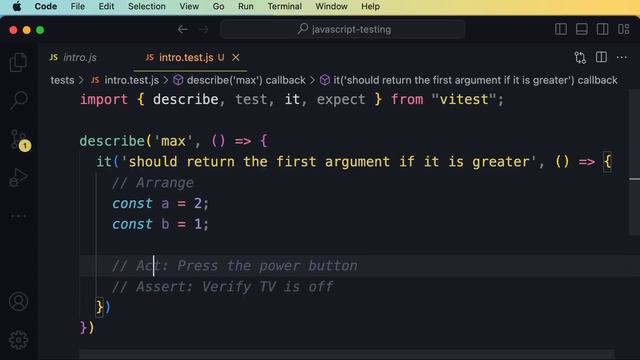Image resolution: width=640 pixels, height=360 pixels.
Task: Open the Manage gear icon
Action: (x=18, y=340)
